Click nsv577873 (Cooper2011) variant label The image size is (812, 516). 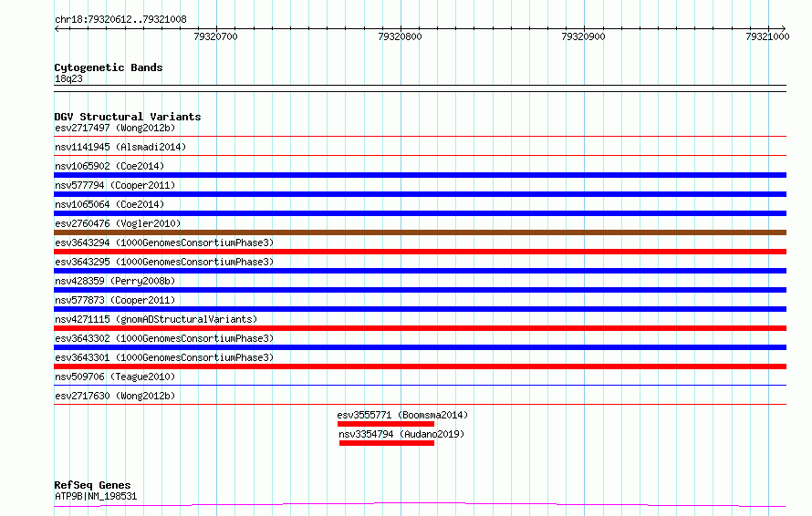(x=115, y=300)
